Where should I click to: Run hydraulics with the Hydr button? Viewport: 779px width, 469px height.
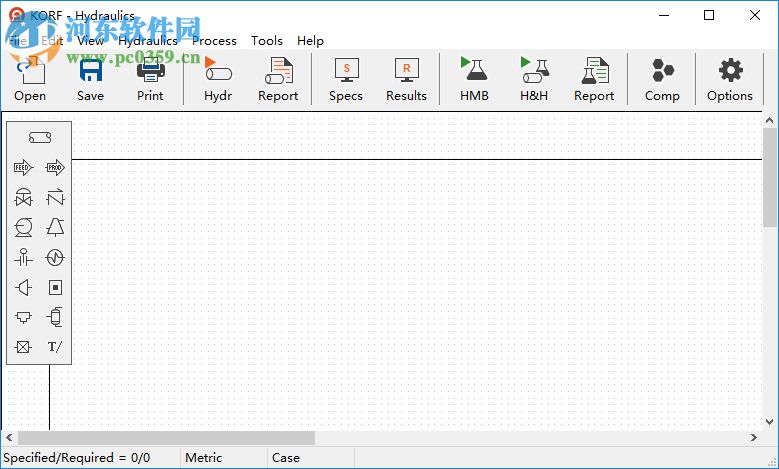(x=217, y=80)
